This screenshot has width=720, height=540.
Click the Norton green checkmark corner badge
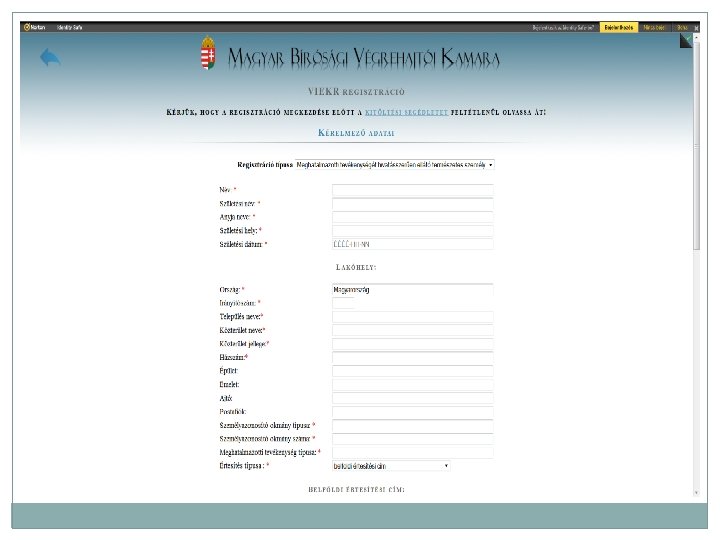tap(686, 40)
